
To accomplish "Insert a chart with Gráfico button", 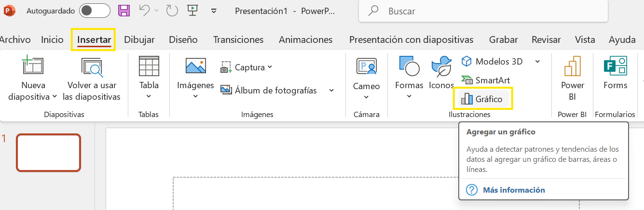I will pos(483,99).
